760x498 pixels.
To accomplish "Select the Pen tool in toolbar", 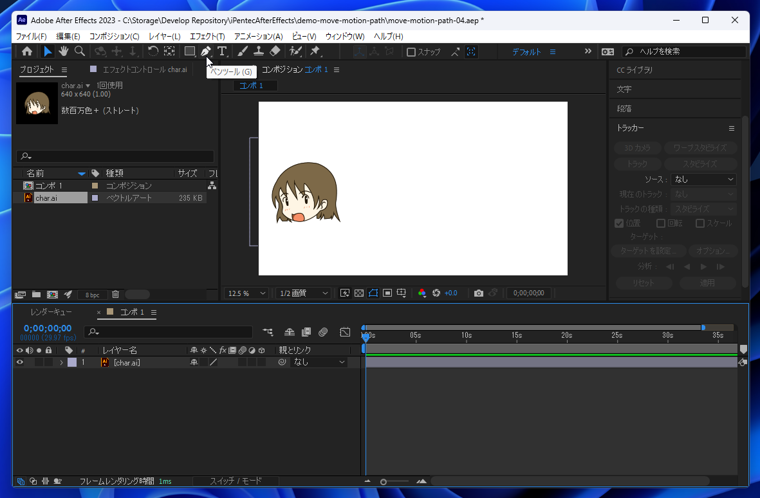I will pos(206,52).
